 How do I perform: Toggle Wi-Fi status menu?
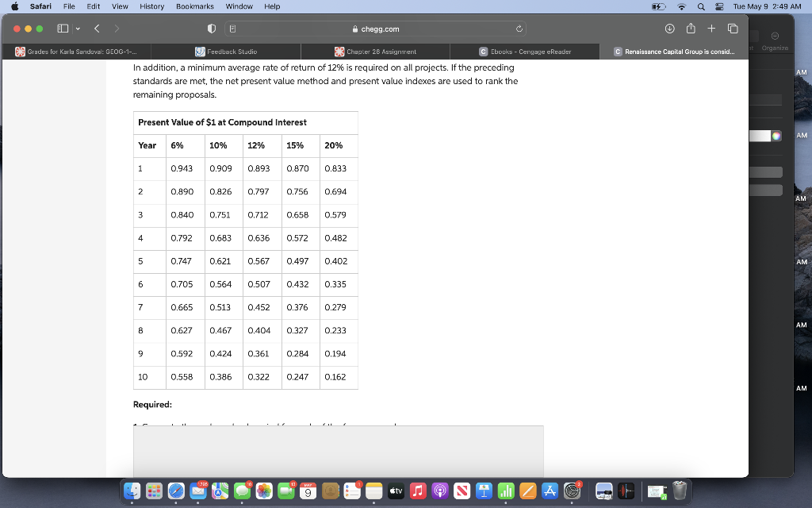pos(682,6)
